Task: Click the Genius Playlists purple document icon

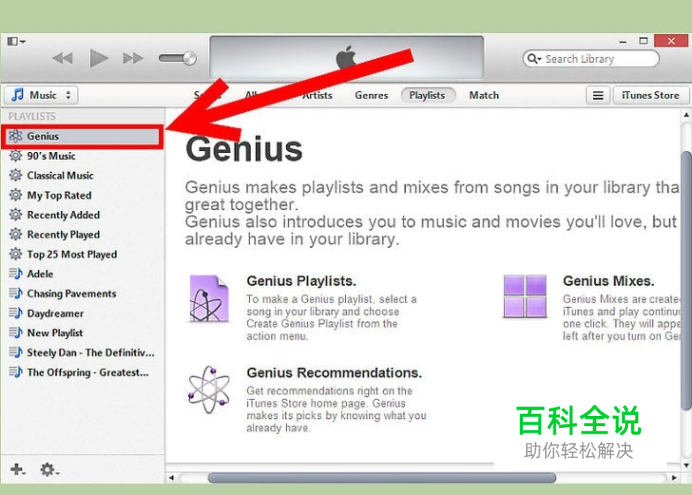Action: pos(209,299)
